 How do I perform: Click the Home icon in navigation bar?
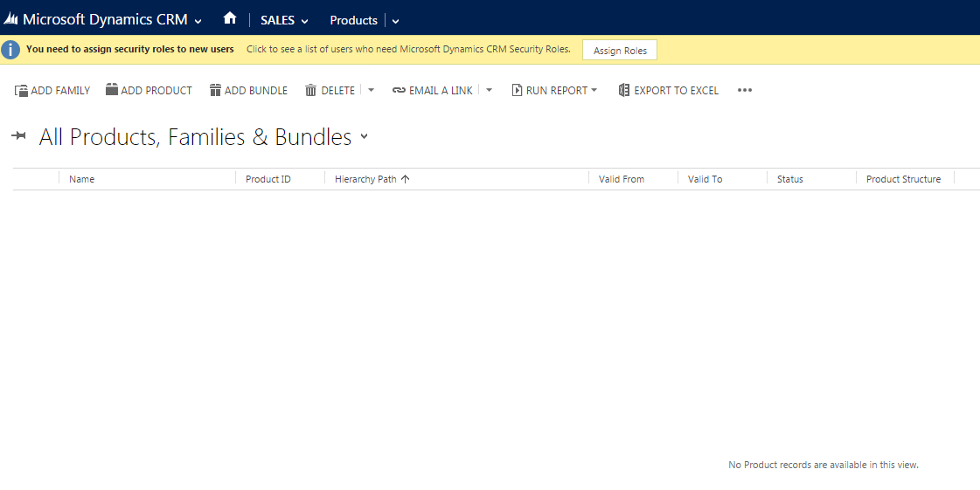230,18
